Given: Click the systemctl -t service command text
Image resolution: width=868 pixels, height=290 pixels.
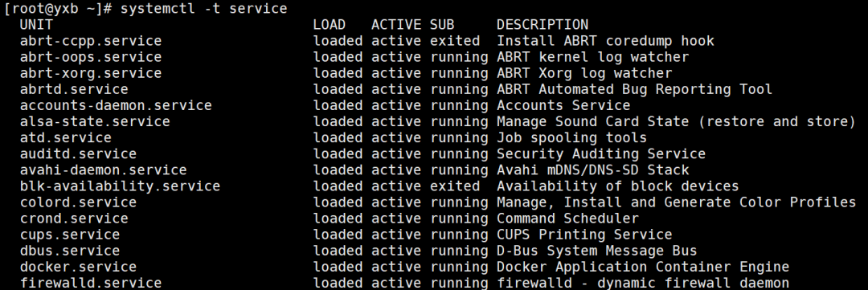Looking at the screenshot, I should 203,9.
